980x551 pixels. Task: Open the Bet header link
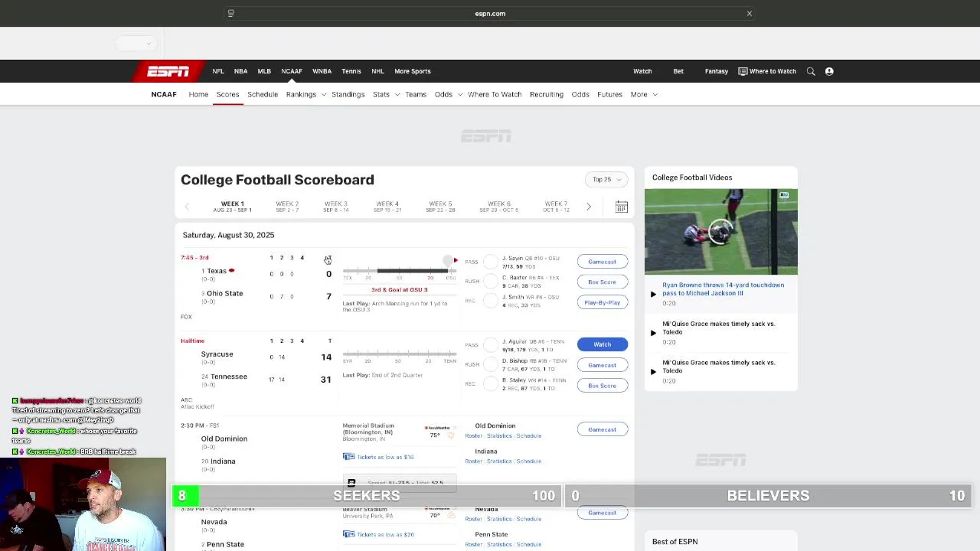(678, 71)
